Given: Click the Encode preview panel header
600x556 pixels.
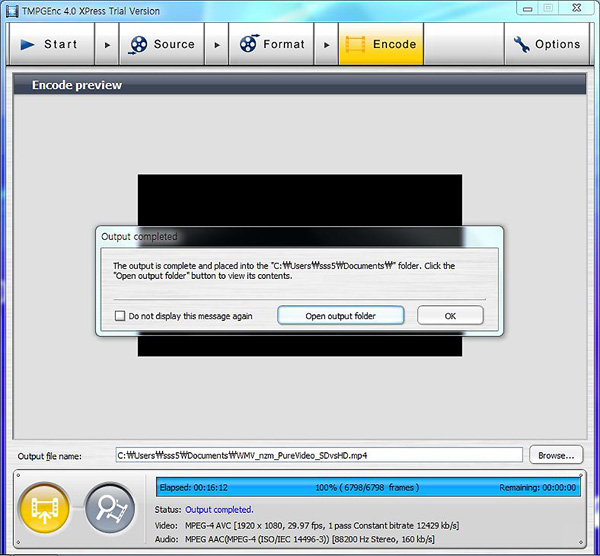Looking at the screenshot, I should [300, 85].
